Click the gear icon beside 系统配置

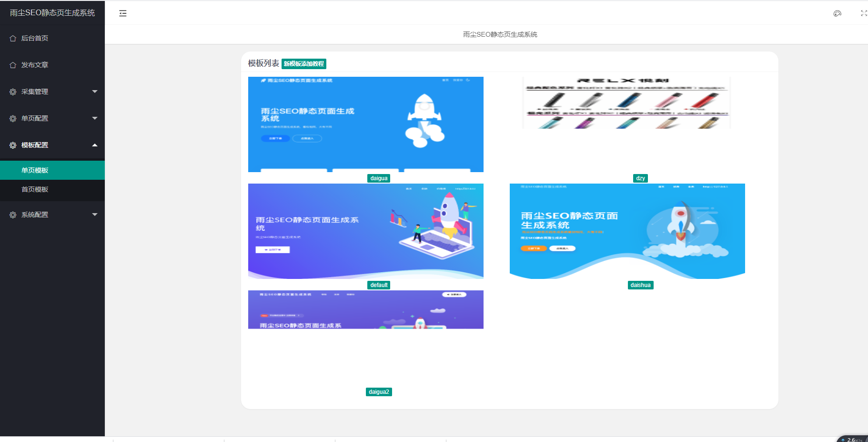click(13, 215)
